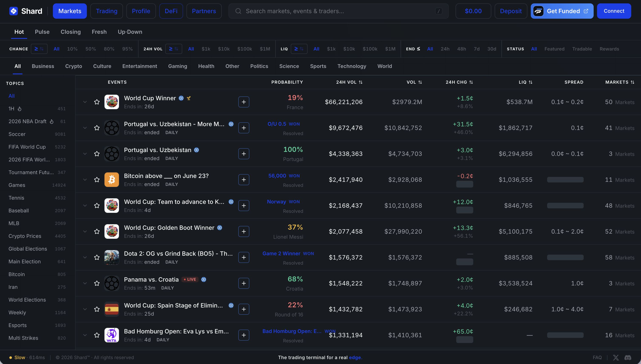Click plus icon on Spain Stage of Elimination row

[244, 309]
